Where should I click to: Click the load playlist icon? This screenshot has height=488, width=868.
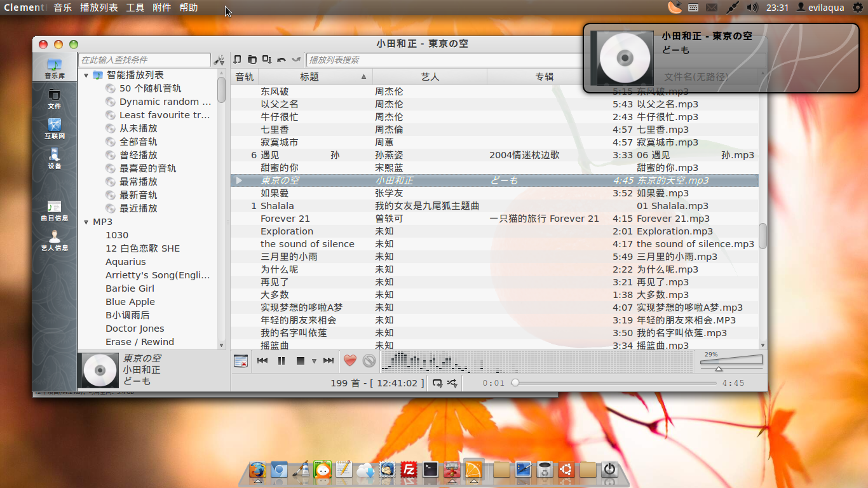pos(252,60)
